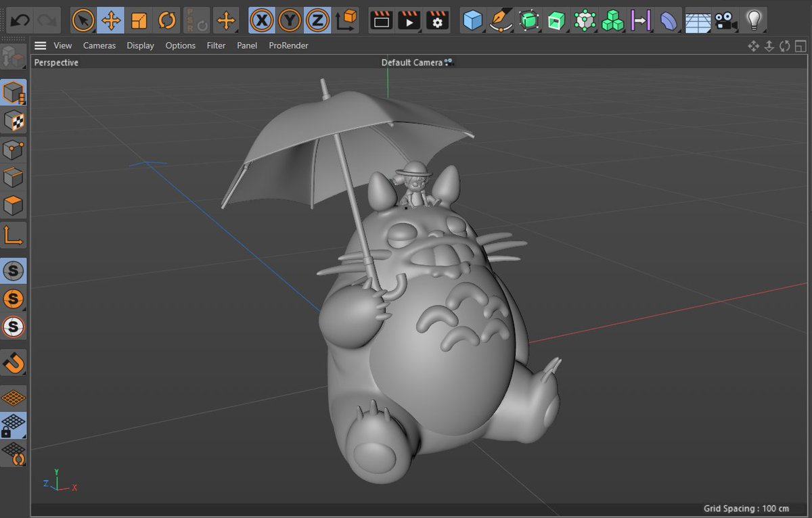Viewport: 812px width, 518px height.
Task: Toggle the Z axis lock
Action: [x=317, y=20]
